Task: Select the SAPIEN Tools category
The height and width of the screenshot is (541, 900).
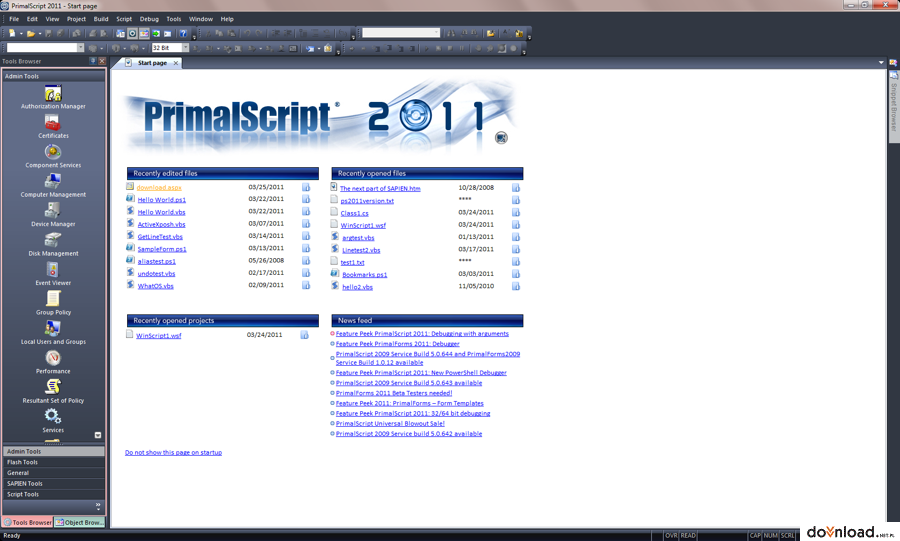Action: pyautogui.click(x=53, y=484)
